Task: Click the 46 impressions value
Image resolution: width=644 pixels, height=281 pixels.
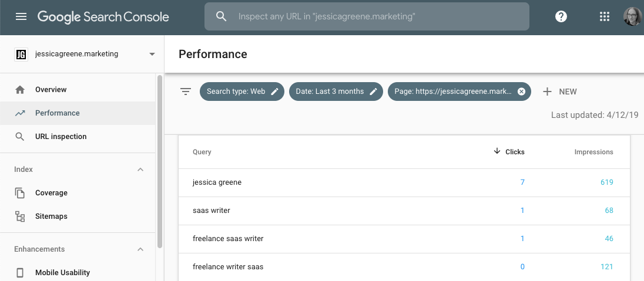Action: tap(609, 238)
